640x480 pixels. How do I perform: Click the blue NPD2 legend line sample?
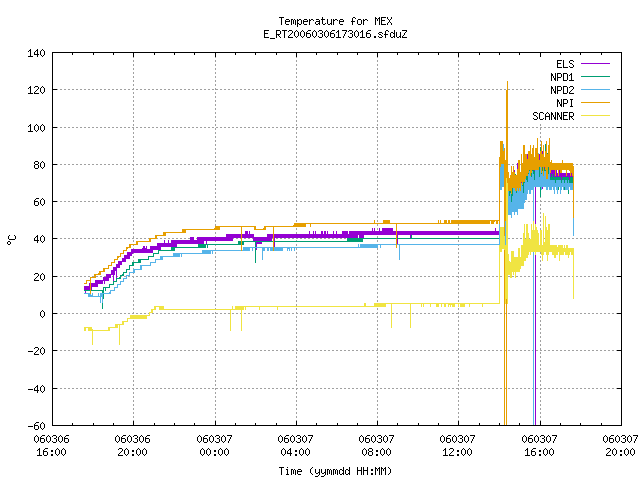595,90
